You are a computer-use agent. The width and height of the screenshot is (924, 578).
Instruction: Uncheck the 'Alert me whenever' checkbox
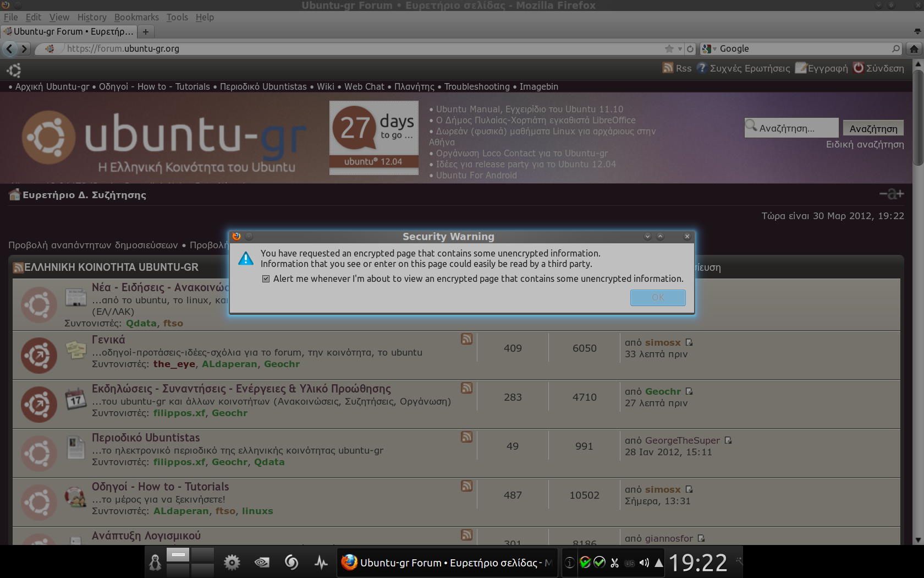(x=266, y=279)
